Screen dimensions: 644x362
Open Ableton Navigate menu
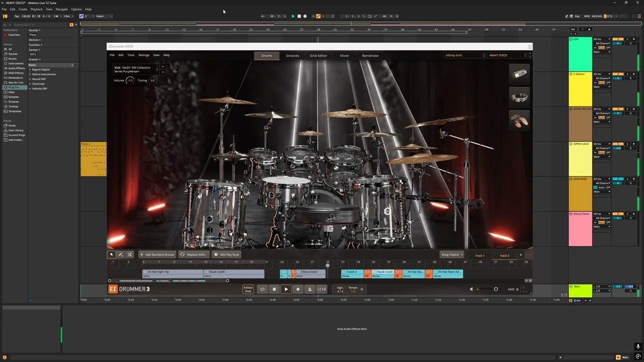[x=61, y=9]
